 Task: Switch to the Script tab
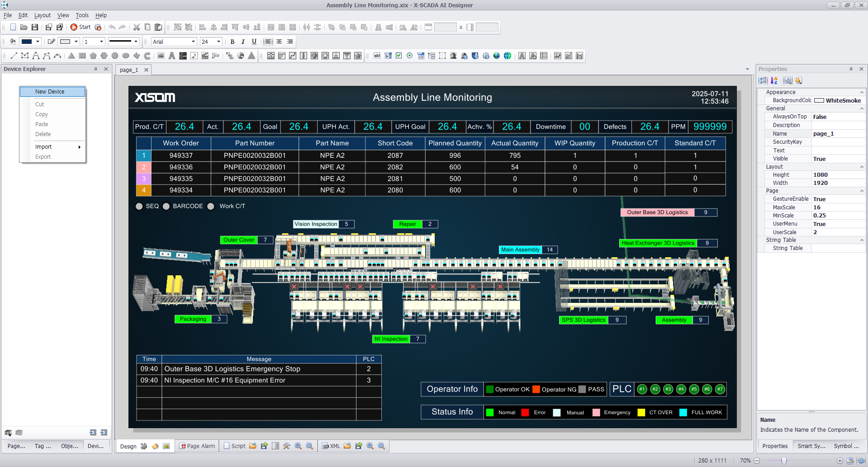(235, 446)
